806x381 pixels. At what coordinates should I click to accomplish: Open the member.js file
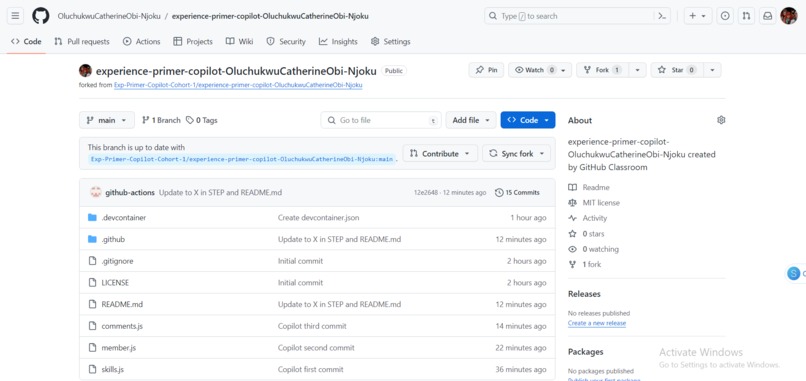pos(118,348)
